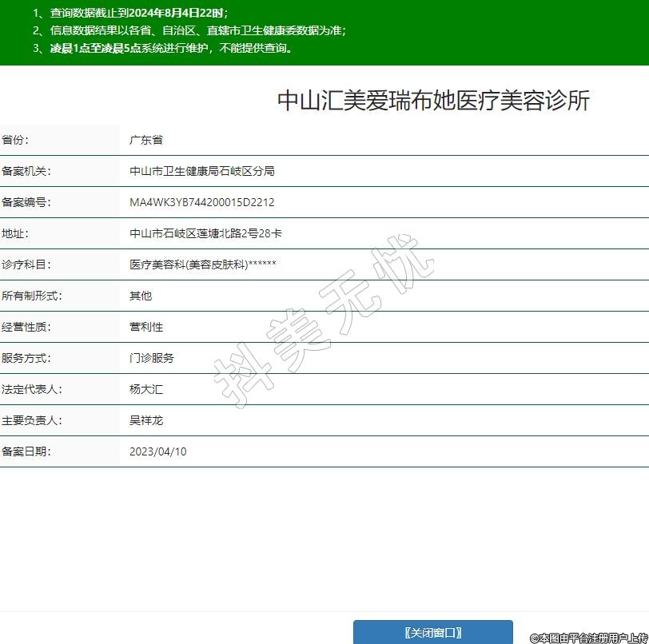This screenshot has height=644, width=649.
Task: Click the 关闭窗口 button
Action: tap(432, 632)
